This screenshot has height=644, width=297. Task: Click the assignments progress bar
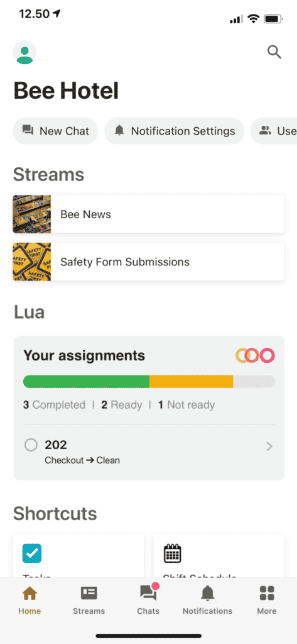pos(149,382)
